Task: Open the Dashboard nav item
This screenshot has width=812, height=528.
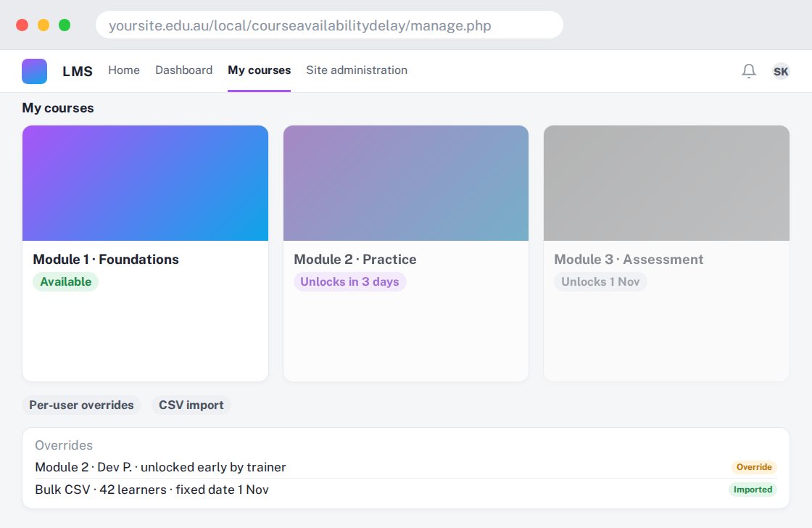Action: [184, 70]
